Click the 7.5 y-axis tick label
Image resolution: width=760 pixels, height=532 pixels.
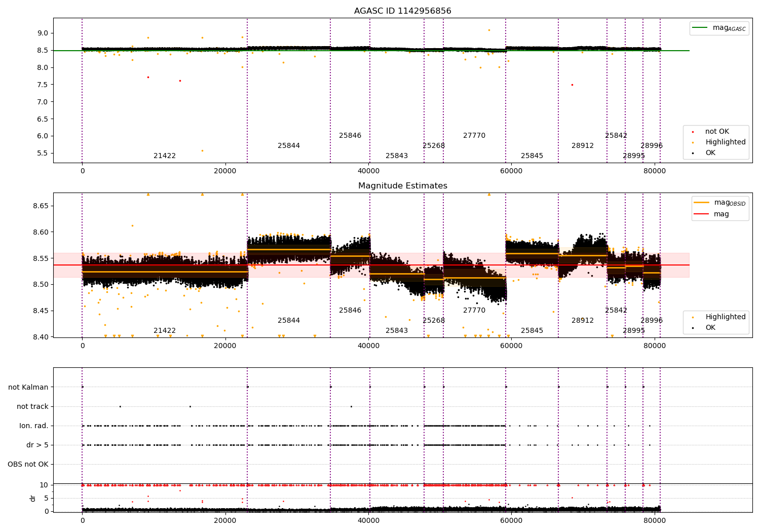coord(43,85)
